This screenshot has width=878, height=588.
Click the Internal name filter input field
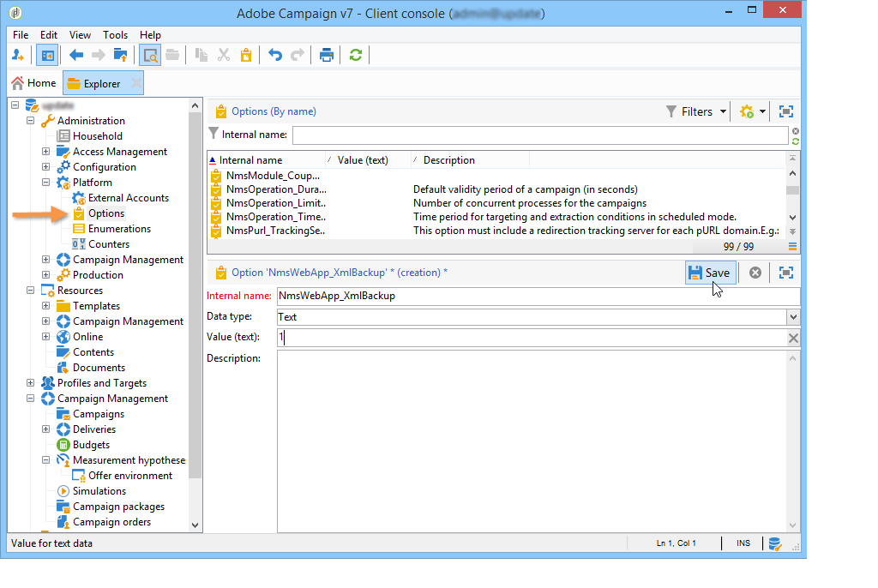(540, 135)
